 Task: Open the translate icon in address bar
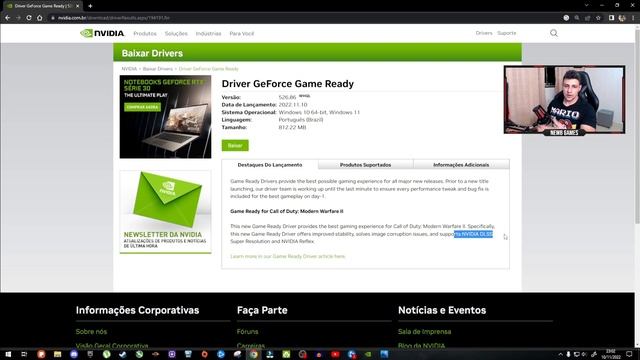566,18
